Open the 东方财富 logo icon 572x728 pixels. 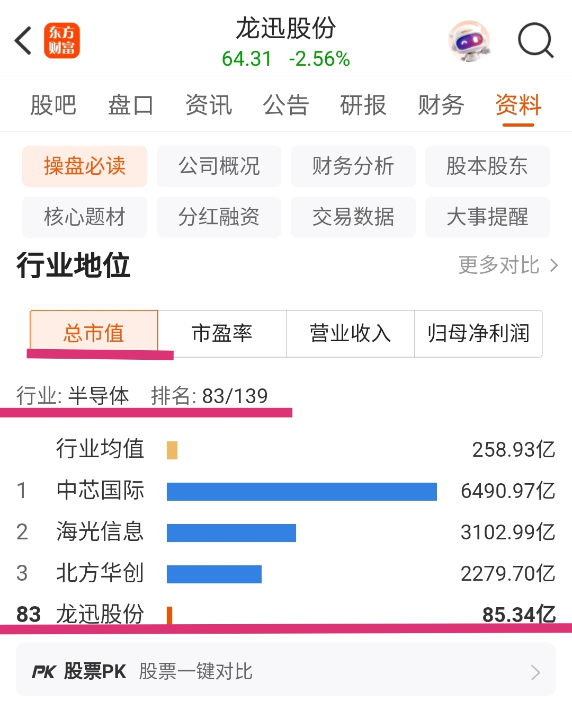(62, 41)
